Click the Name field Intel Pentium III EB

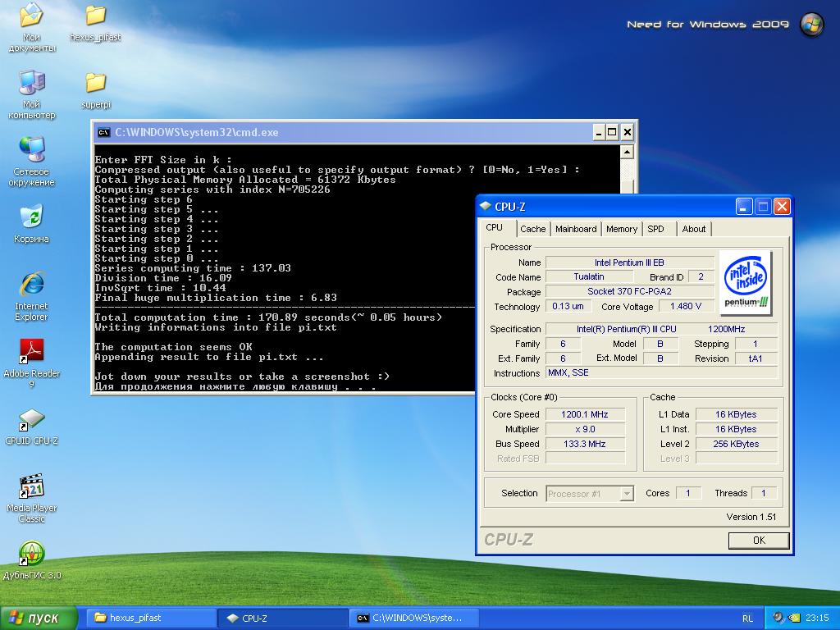click(x=629, y=262)
